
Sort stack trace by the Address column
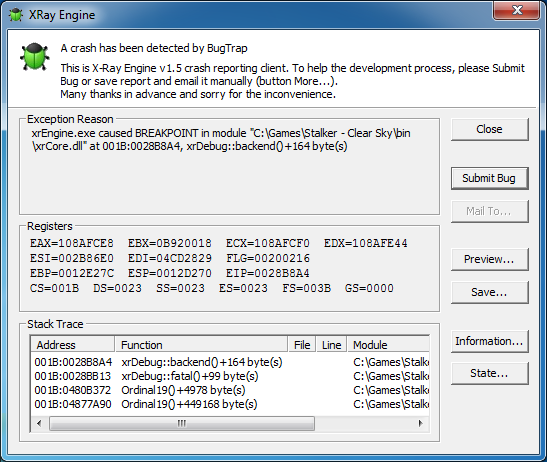(x=73, y=345)
